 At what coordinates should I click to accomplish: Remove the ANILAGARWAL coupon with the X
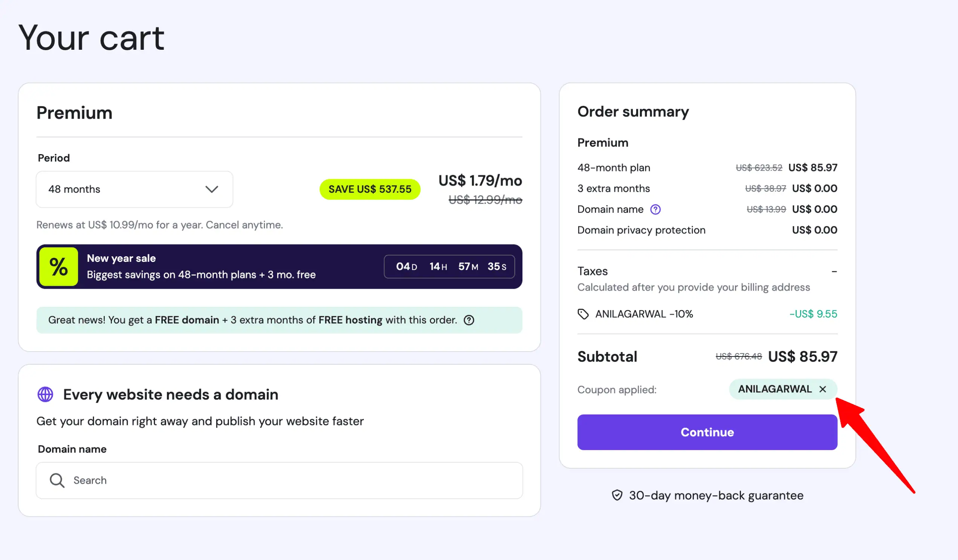tap(823, 389)
